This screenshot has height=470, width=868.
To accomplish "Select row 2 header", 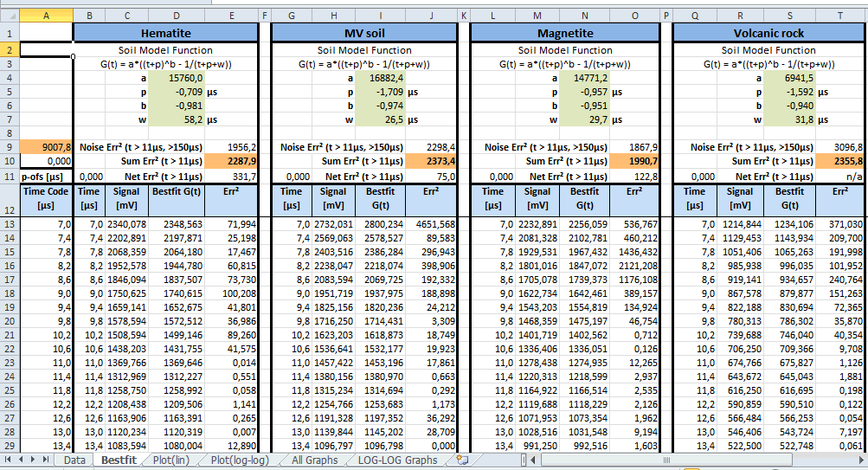I will [x=10, y=50].
